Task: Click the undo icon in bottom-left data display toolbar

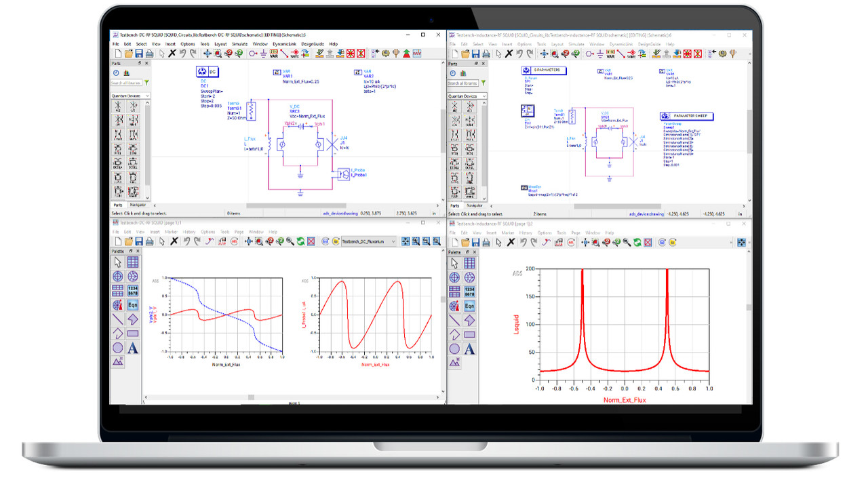Action: coord(185,241)
